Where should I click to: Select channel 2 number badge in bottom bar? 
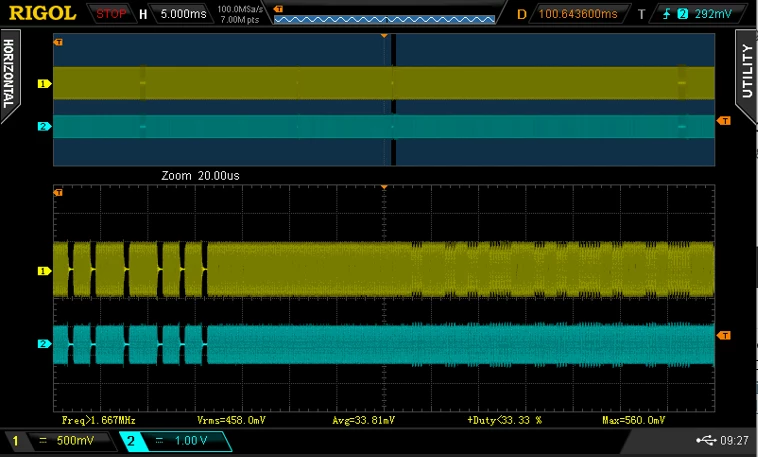click(131, 441)
